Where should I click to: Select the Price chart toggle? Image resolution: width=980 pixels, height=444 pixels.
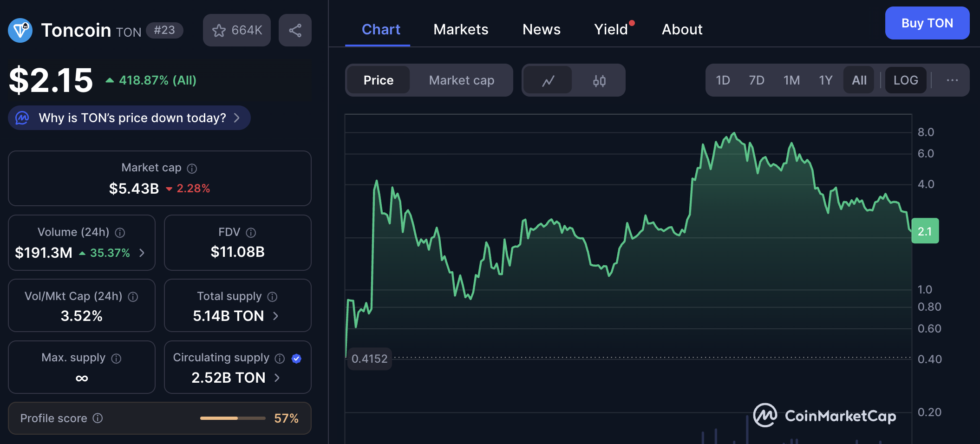coord(378,80)
